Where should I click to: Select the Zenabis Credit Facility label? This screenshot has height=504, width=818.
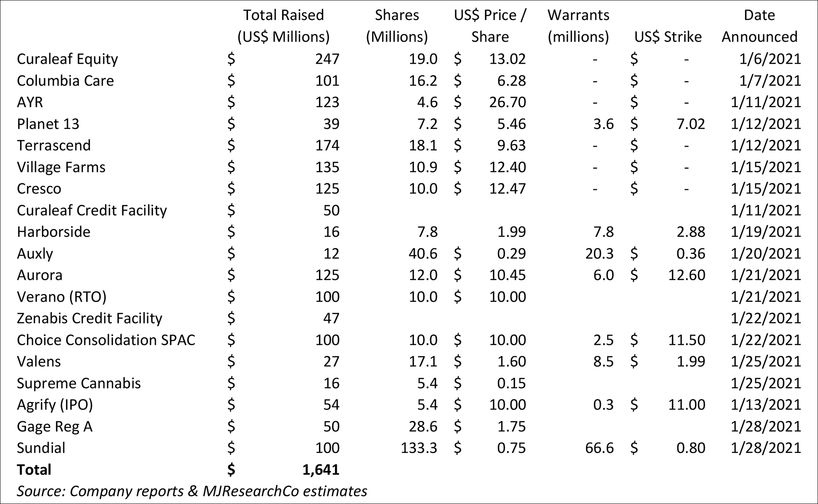90,318
